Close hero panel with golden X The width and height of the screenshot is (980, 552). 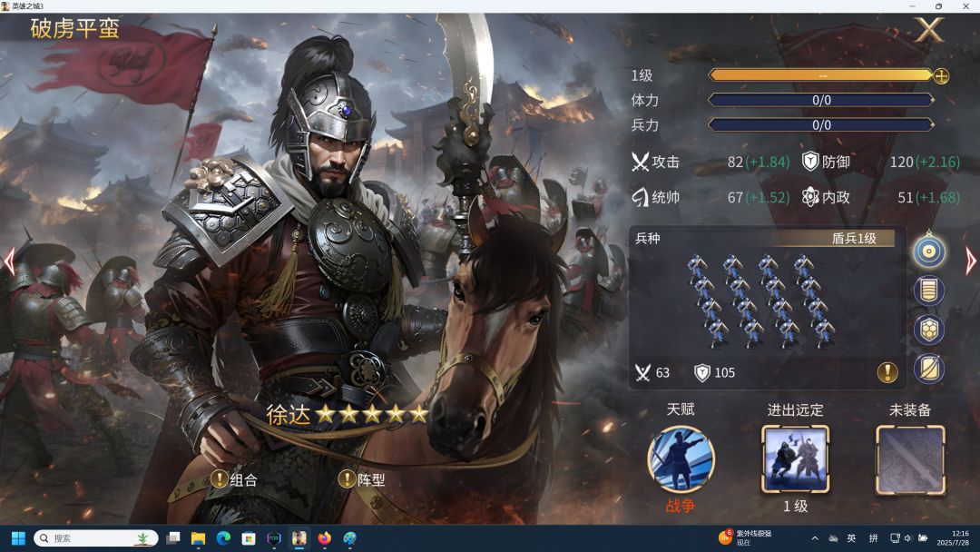(x=929, y=30)
